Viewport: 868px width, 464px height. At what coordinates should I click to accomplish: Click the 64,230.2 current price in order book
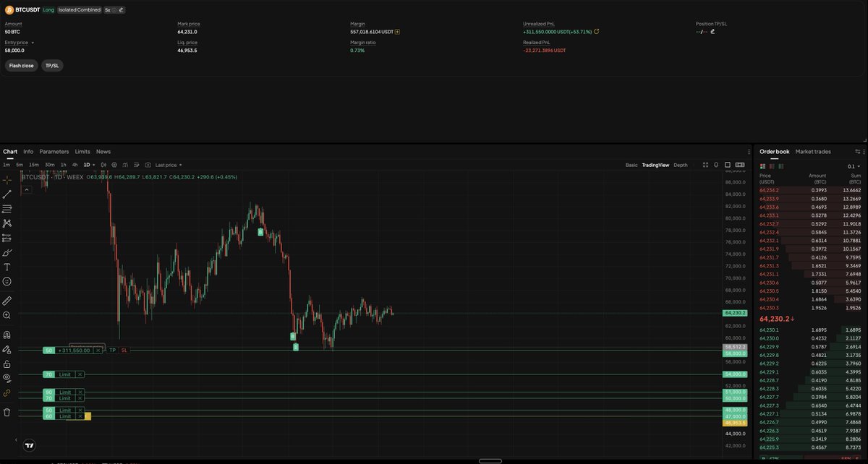[x=775, y=319]
